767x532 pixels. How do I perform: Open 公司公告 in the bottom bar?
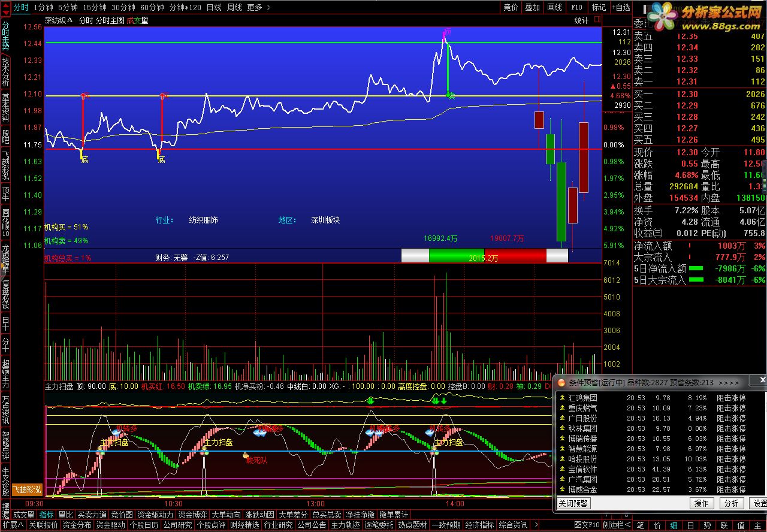(x=312, y=525)
